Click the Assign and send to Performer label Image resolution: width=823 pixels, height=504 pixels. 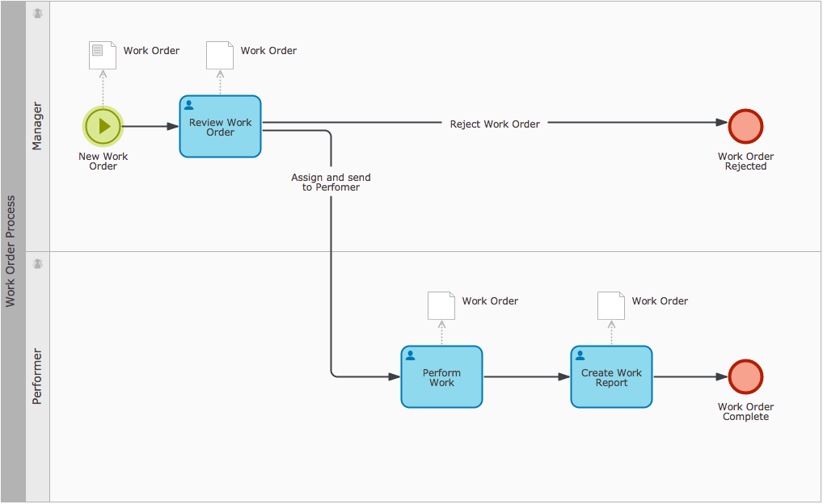pos(331,182)
